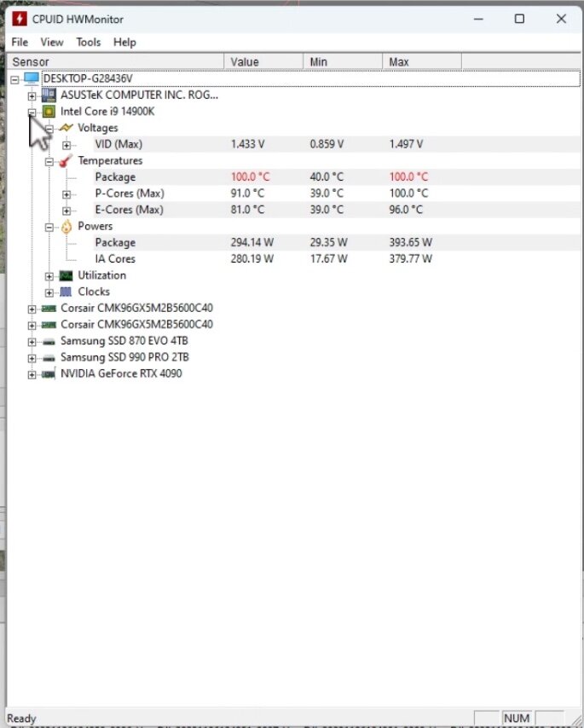Expand the ASUSTeK COMPUTER INC. node

[32, 96]
